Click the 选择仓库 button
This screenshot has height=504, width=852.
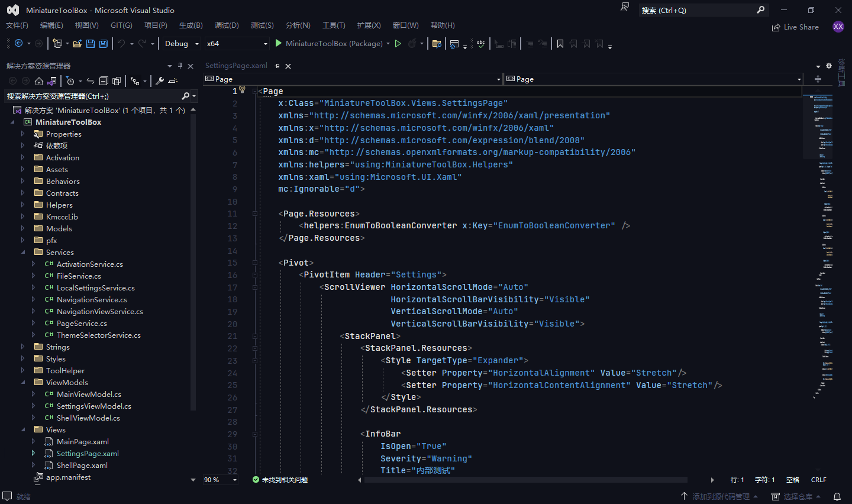coord(796,497)
